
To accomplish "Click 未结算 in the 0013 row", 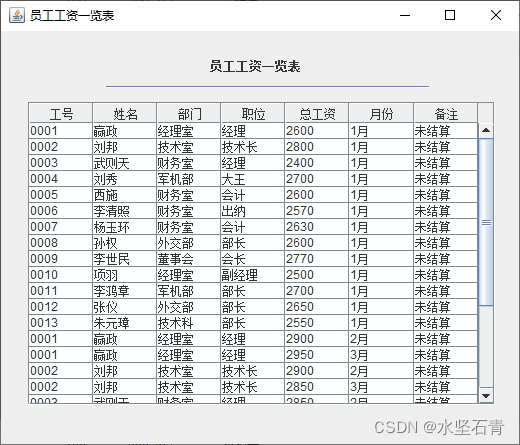I will click(446, 323).
